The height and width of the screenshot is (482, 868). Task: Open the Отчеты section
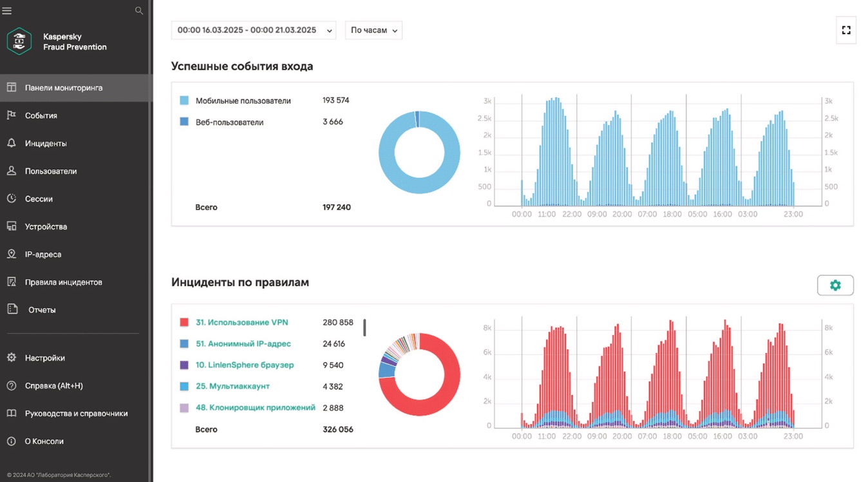point(76,310)
